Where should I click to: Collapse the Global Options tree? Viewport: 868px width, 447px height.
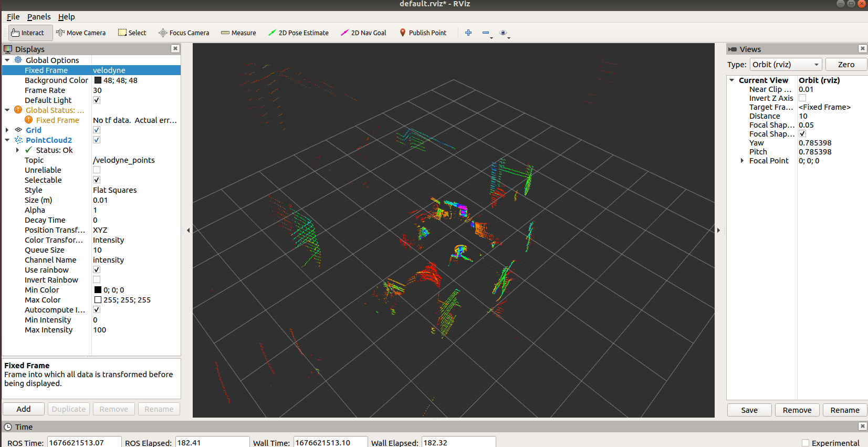point(7,60)
